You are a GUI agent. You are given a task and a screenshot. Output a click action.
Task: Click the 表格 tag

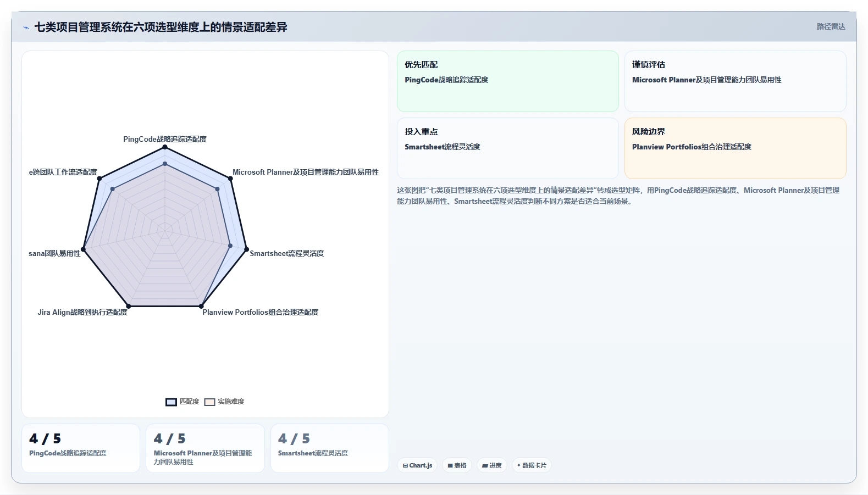[x=457, y=465]
